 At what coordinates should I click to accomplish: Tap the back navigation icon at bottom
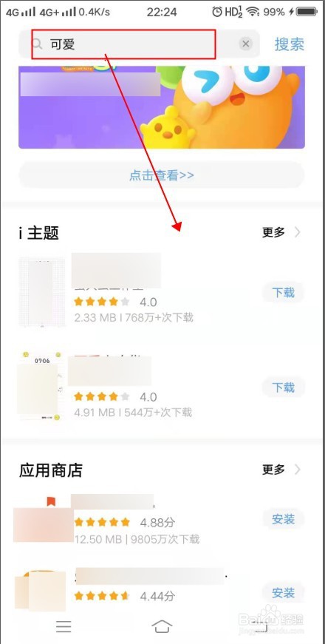260,626
